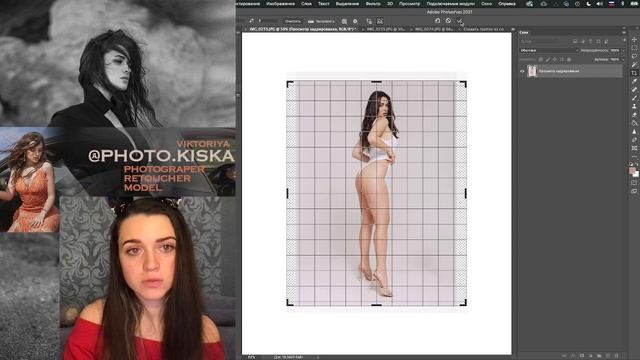Open the Фильтр menu
The width and height of the screenshot is (640, 360).
pyautogui.click(x=373, y=4)
